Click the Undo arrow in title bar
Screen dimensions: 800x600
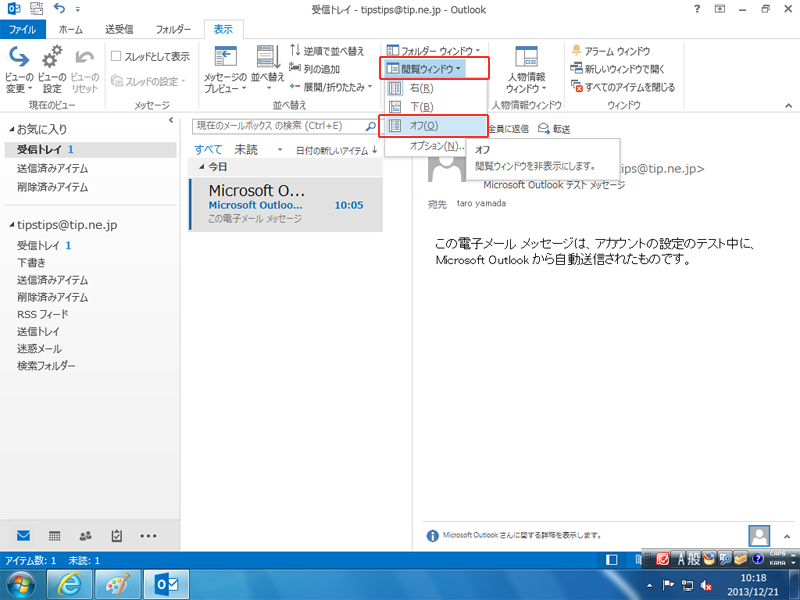[x=59, y=9]
